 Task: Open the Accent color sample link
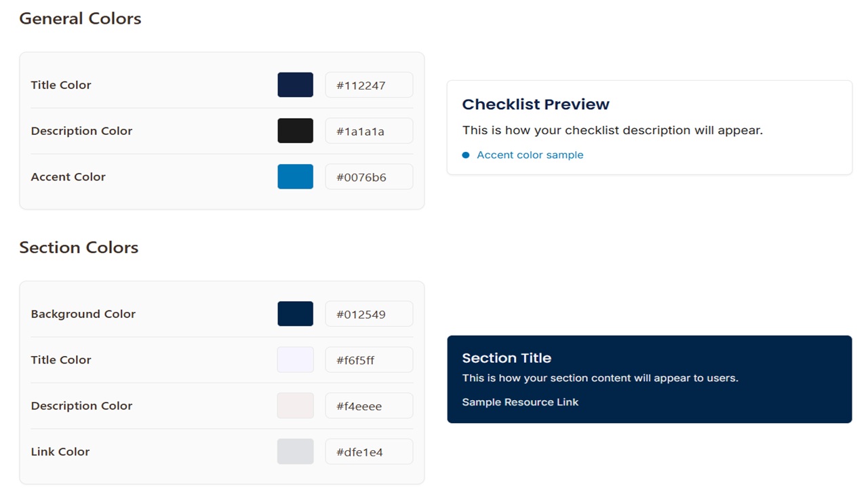[x=530, y=155]
